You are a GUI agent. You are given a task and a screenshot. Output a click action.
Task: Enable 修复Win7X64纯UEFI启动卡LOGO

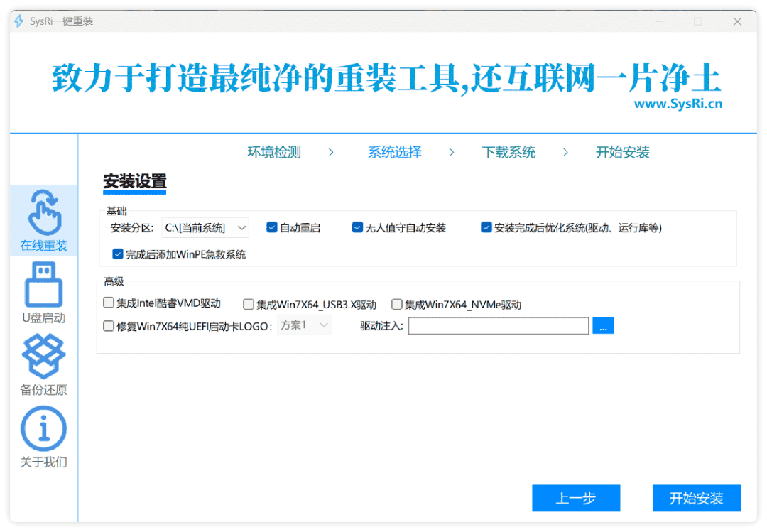pyautogui.click(x=108, y=325)
